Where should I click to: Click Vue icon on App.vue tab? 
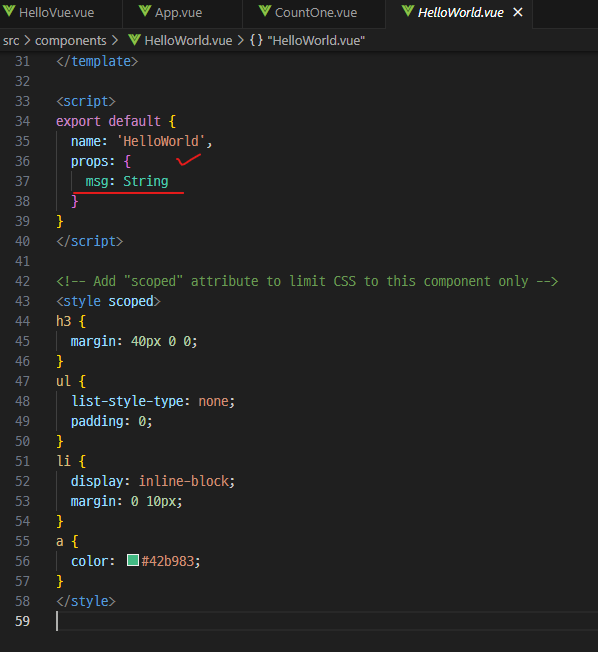(x=145, y=11)
